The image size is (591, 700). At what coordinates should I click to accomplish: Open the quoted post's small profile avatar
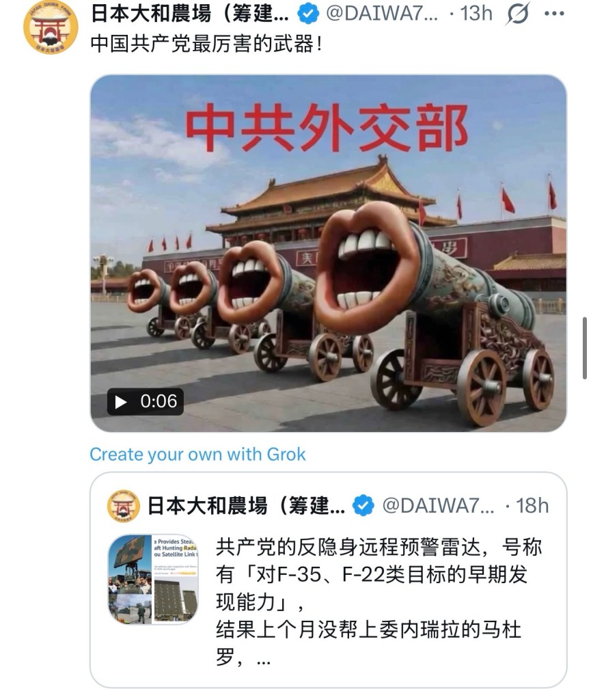tap(124, 506)
